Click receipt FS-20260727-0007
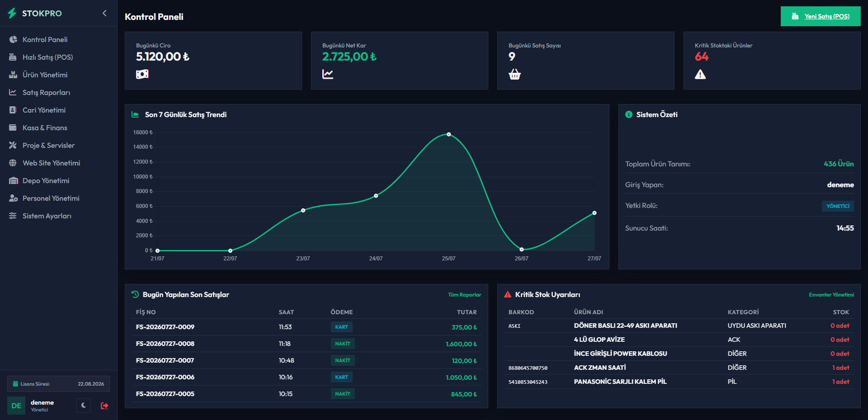 tap(165, 360)
